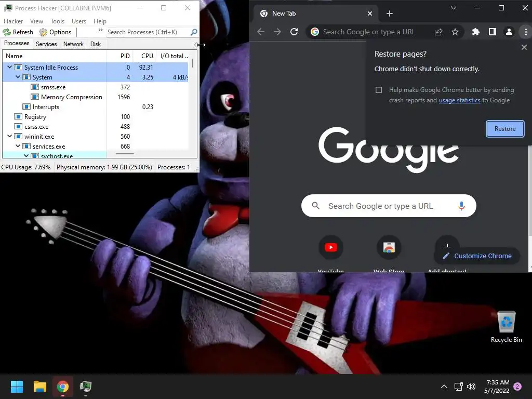Collapse the services.exe tree node
532x399 pixels.
[x=18, y=146]
